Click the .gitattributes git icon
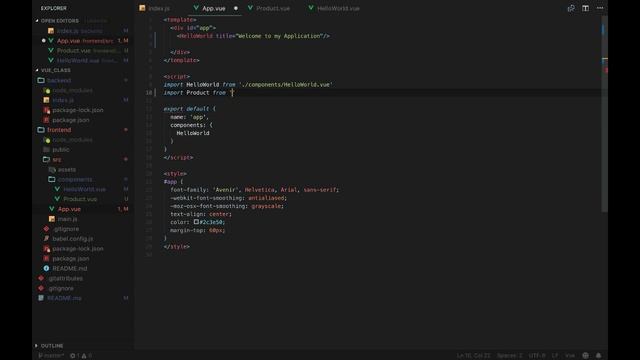This screenshot has height=360, width=640. [41, 278]
